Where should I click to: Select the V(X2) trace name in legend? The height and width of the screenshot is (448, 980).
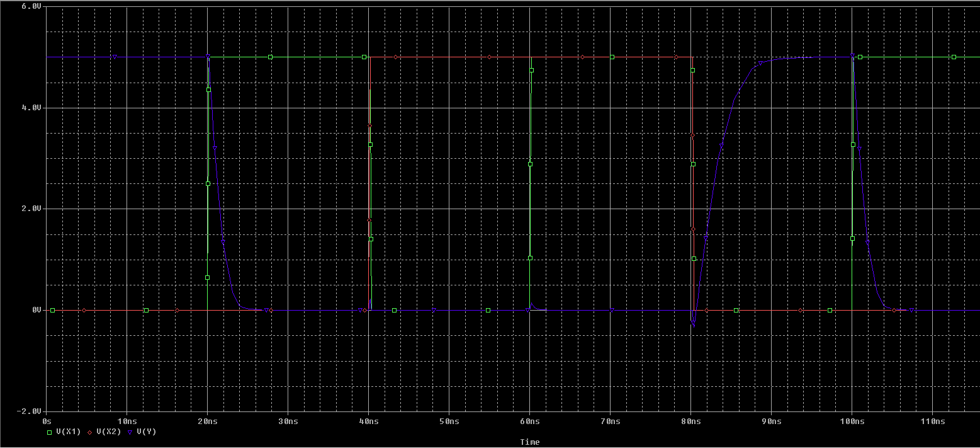(108, 432)
